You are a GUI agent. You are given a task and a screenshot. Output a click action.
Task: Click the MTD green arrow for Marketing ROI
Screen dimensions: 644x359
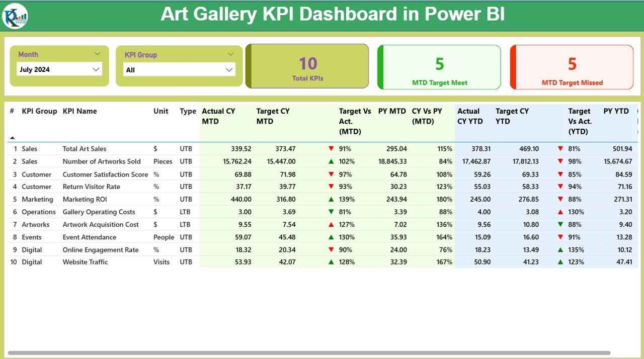click(331, 199)
